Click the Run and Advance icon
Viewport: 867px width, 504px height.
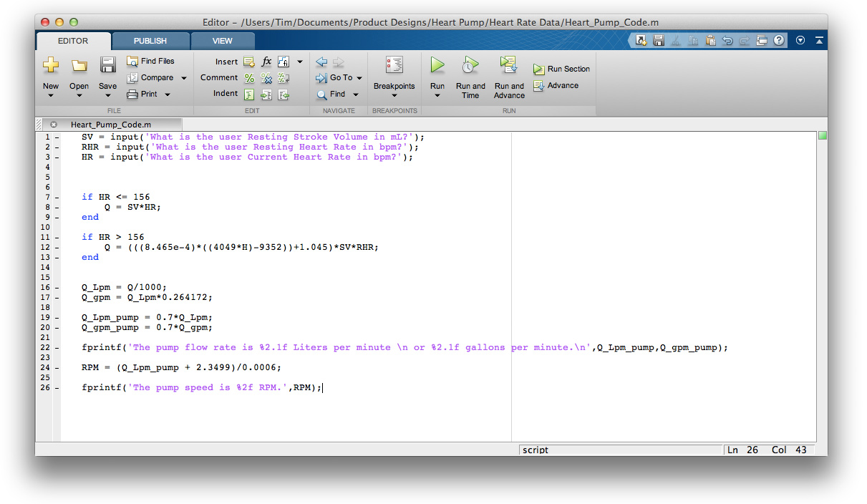509,65
